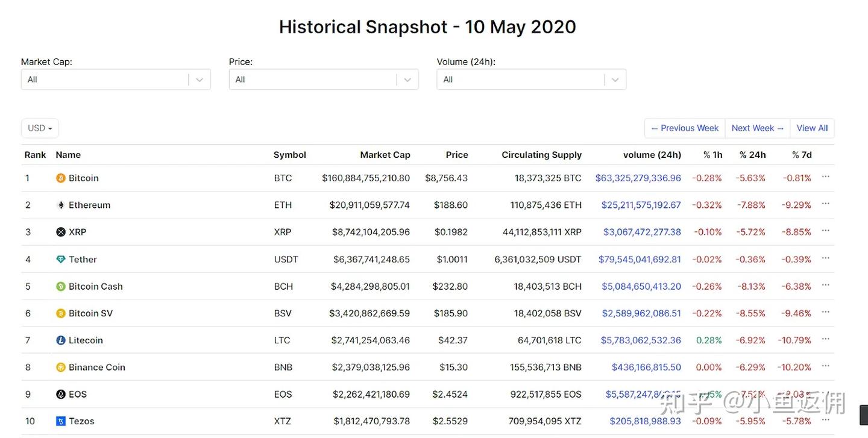The image size is (868, 438).
Task: Sort table by Market Cap column header
Action: tap(385, 155)
